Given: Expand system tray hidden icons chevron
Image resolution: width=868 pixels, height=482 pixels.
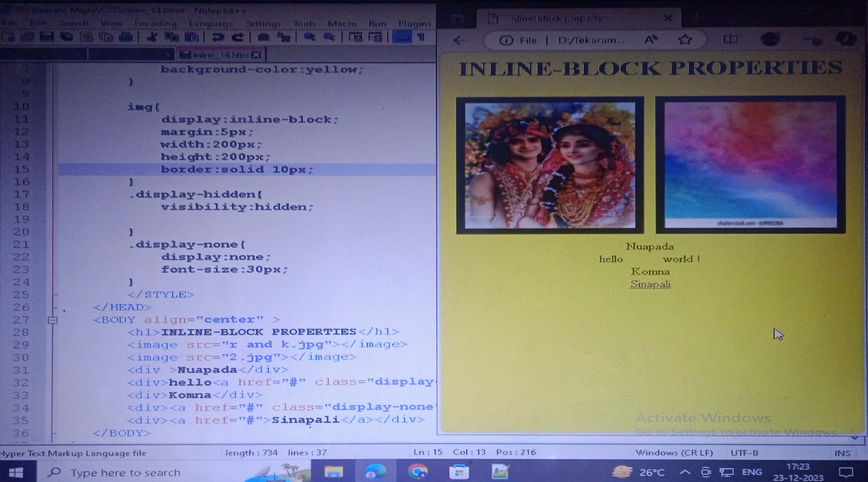Looking at the screenshot, I should click(x=684, y=472).
